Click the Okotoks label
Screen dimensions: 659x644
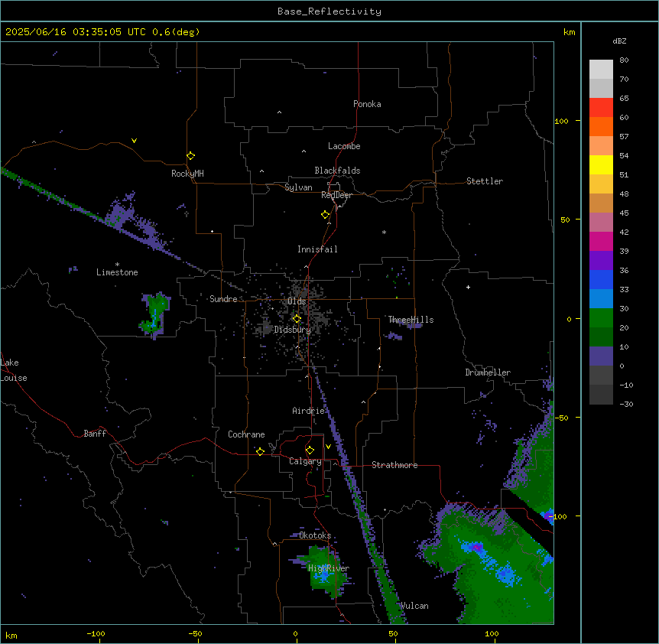(315, 535)
